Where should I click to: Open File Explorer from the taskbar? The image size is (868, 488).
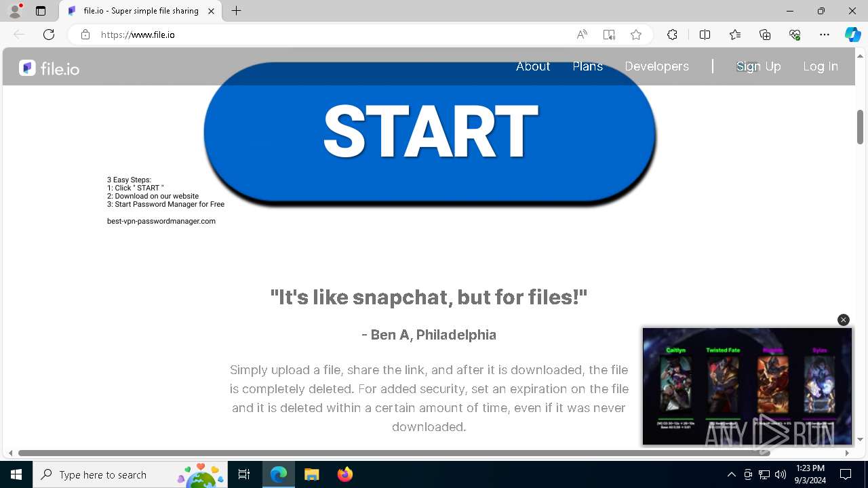click(311, 474)
